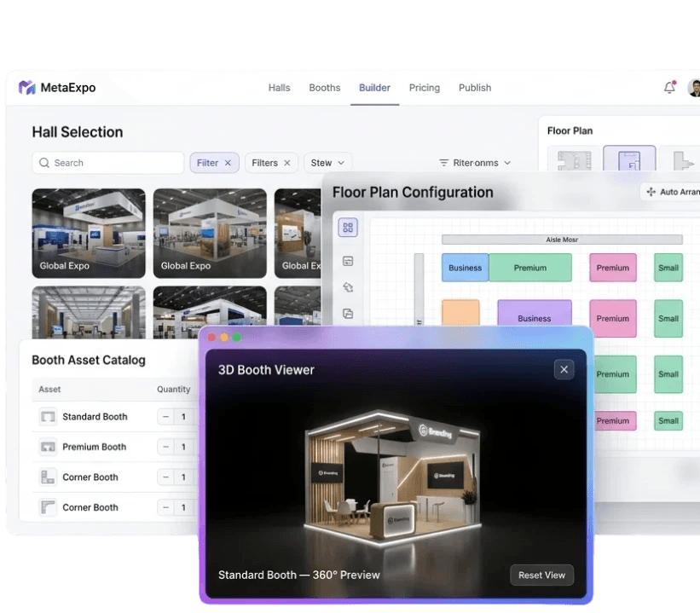
Task: Click the red traffic light on viewer window
Action: (x=211, y=338)
